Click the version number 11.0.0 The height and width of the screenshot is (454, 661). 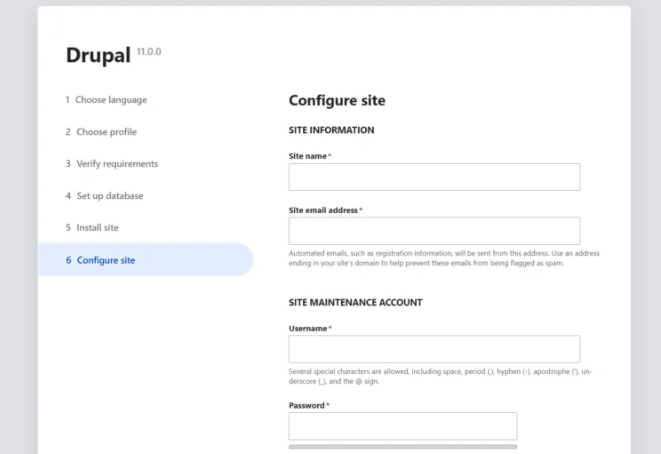[x=149, y=51]
